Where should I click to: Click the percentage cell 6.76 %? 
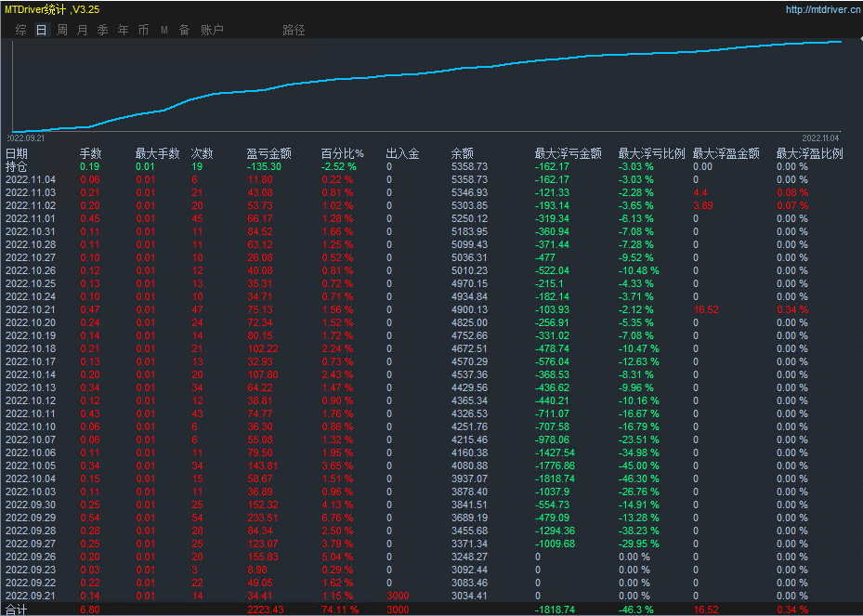337,518
